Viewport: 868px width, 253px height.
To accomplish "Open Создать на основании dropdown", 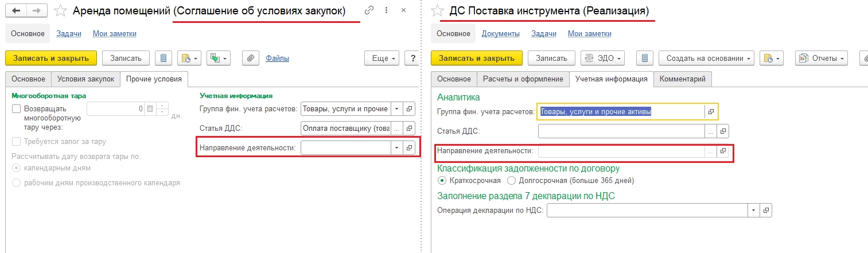I will pos(707,58).
